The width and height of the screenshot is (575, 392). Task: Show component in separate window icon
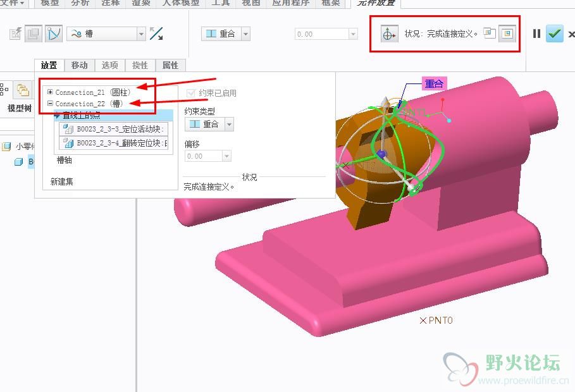click(489, 34)
